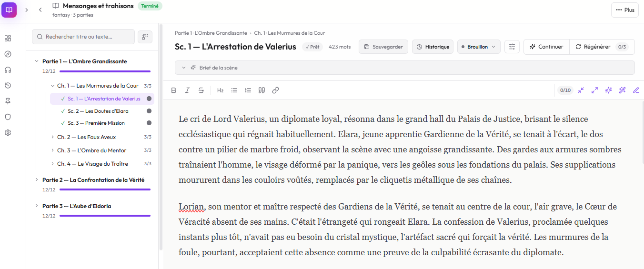Click scene heading Sc. 1 — L'Arrestation de Valerius
The width and height of the screenshot is (644, 269).
coord(235,47)
